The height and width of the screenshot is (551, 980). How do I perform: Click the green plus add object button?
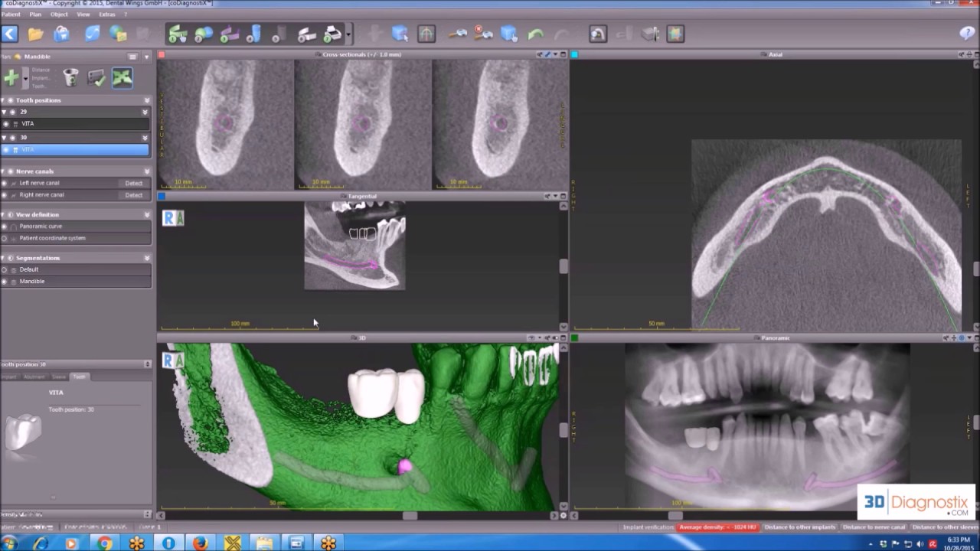[x=11, y=77]
